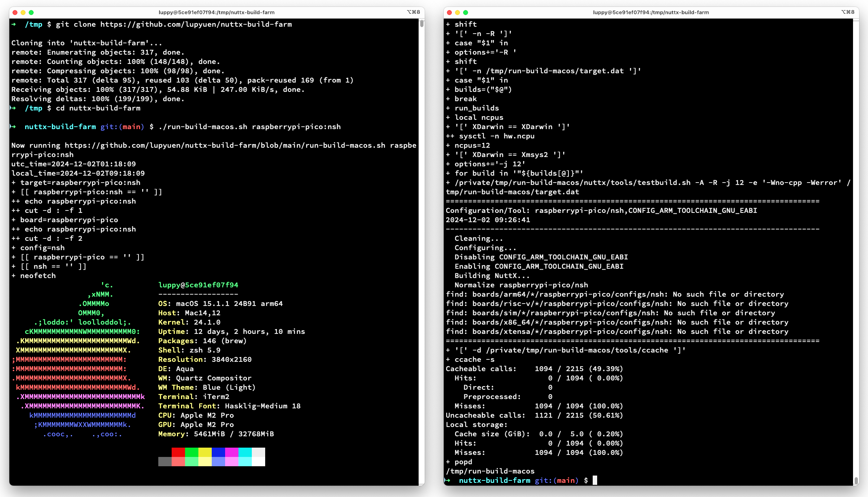The width and height of the screenshot is (868, 497).
Task: Click the 'Packages: 146 (brew)' line
Action: tap(202, 341)
